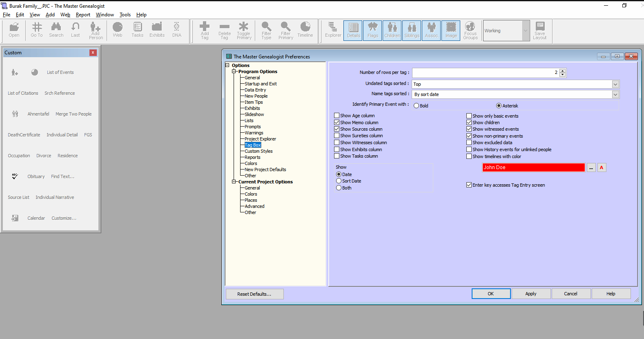Open the Go To person tool
The image size is (644, 339).
point(37,30)
